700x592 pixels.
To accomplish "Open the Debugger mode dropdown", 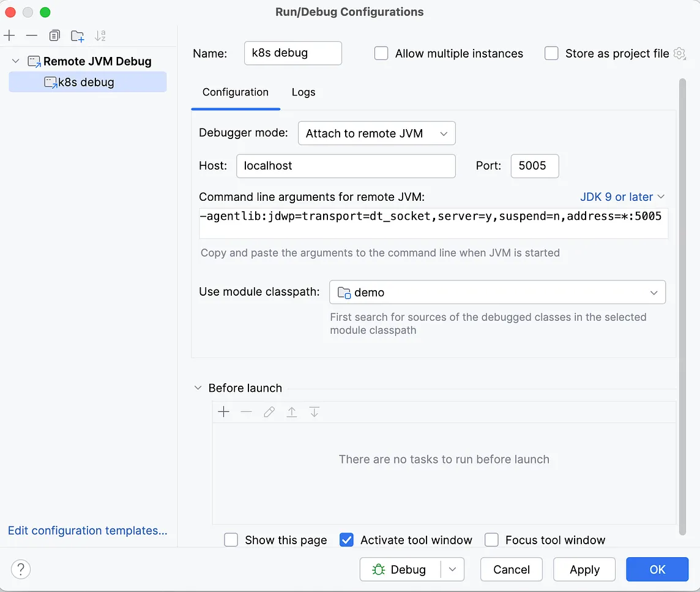I will coord(376,133).
